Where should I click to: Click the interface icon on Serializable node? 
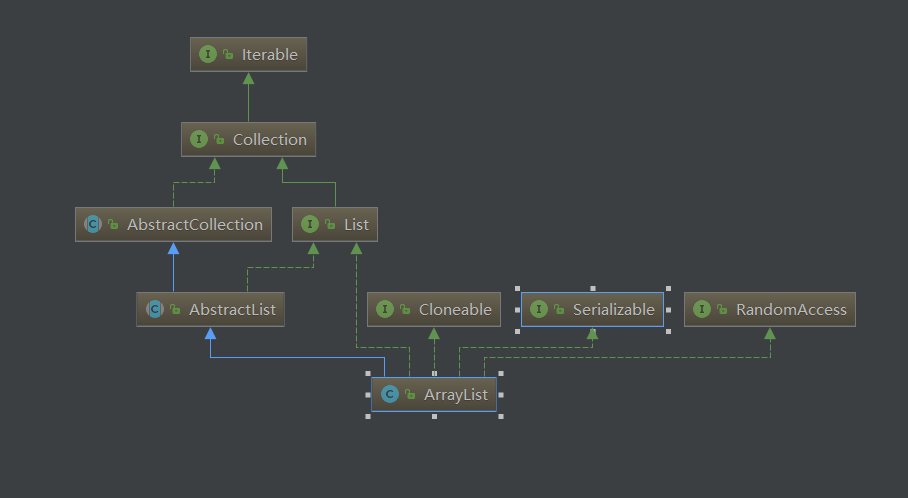click(x=539, y=310)
